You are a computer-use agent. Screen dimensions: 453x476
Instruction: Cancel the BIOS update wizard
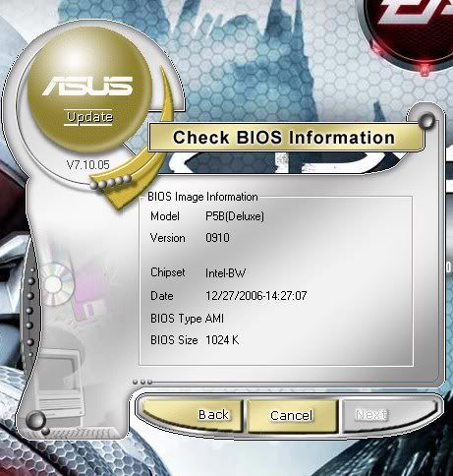[x=292, y=416]
